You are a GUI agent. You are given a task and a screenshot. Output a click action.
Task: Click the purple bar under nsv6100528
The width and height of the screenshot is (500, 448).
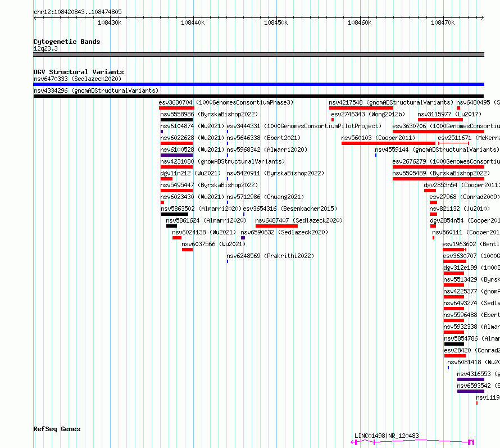pyautogui.click(x=176, y=155)
